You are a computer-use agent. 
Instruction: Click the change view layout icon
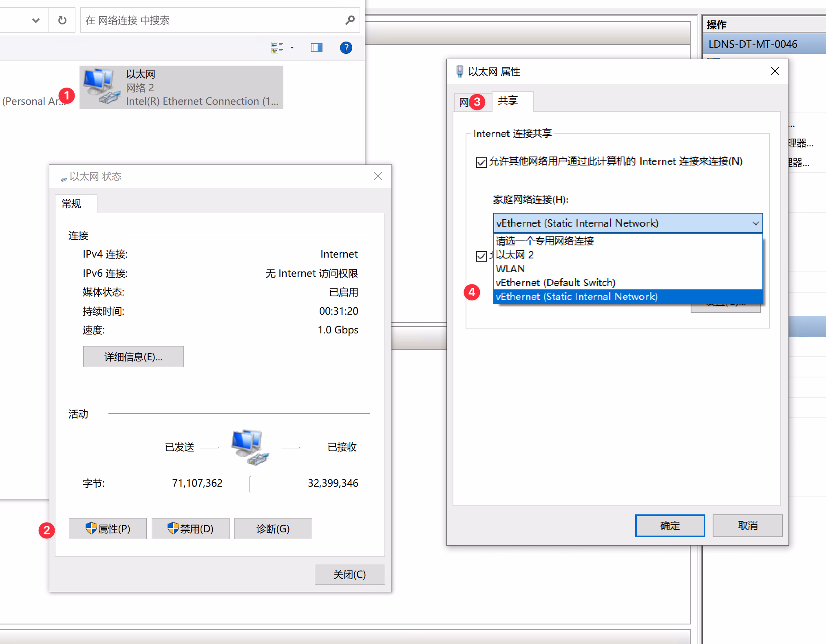coord(277,48)
